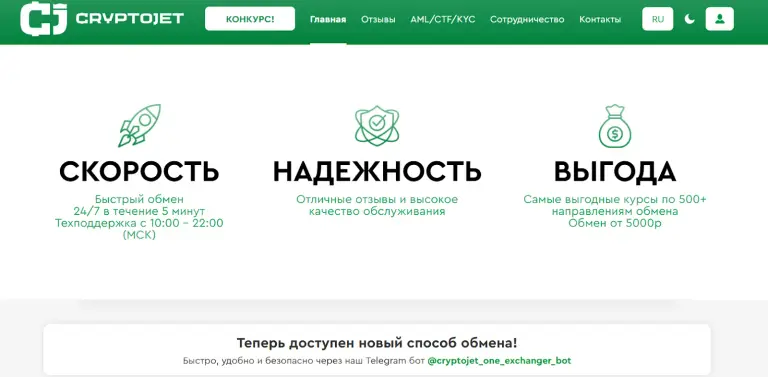Click the money bag icon above ВЫГОДА
Screen dimensions: 768x377
(x=615, y=126)
